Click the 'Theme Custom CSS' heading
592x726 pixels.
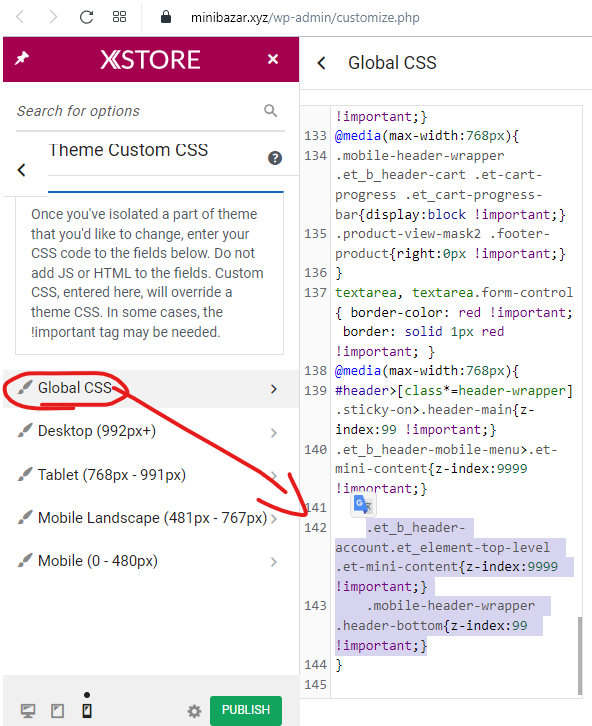tap(128, 150)
